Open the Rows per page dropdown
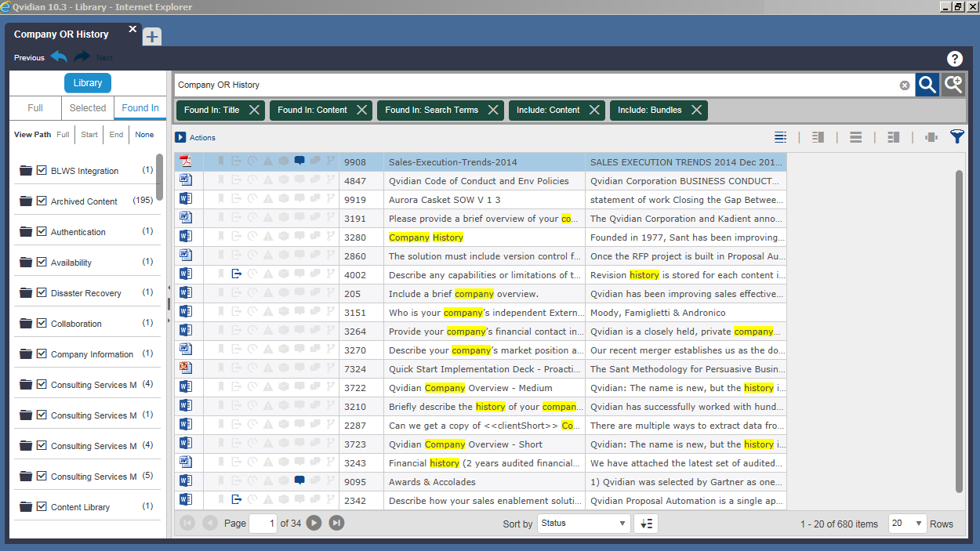980x551 pixels. tap(907, 524)
